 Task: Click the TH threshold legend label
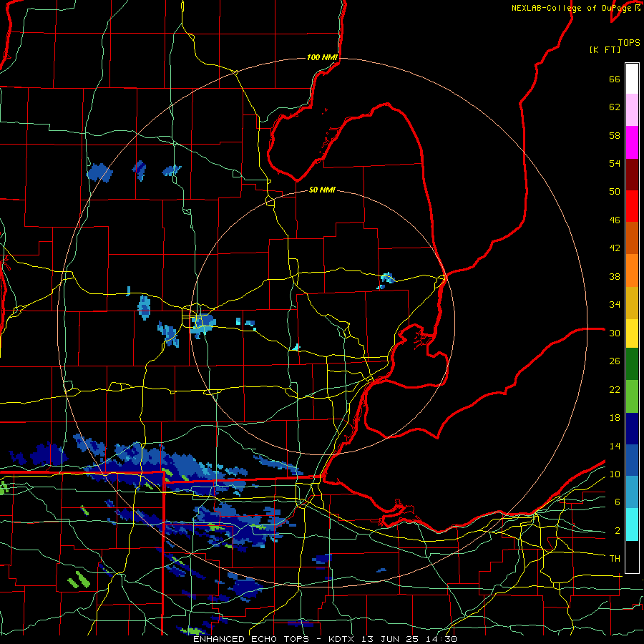tap(615, 559)
